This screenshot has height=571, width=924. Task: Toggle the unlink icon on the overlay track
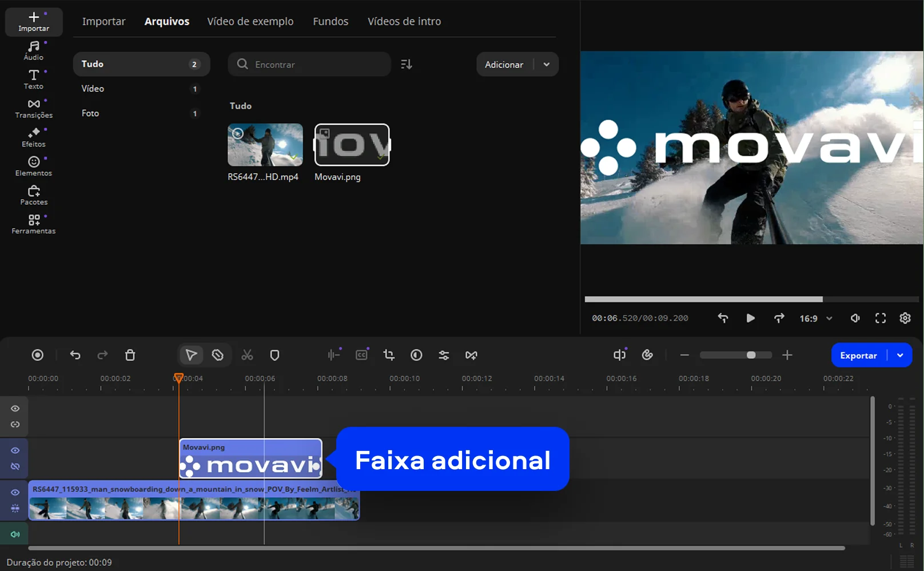(15, 466)
